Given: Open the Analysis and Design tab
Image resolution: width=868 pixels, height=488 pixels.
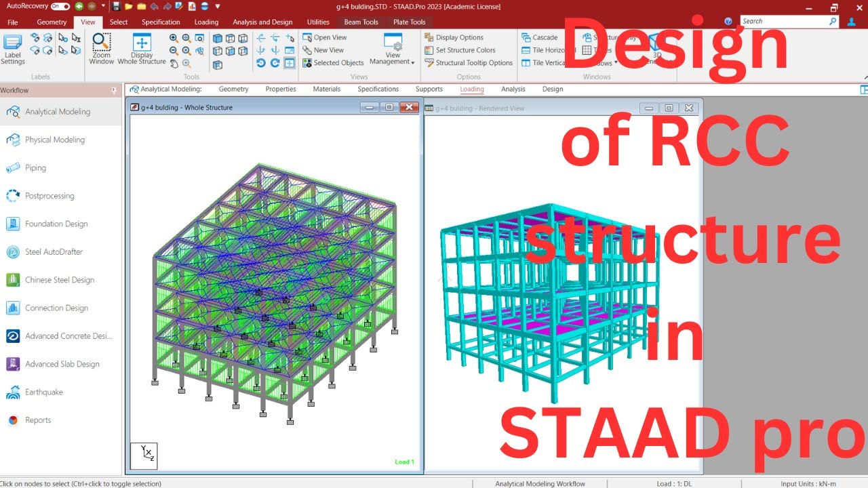Looking at the screenshot, I should [262, 22].
